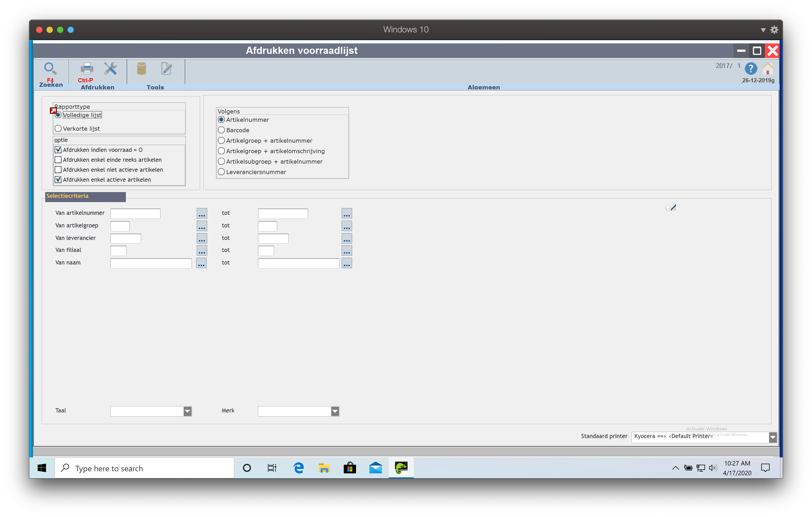The height and width of the screenshot is (517, 812).
Task: Enable Afdrukken enkel einde reeks artikelen
Action: [x=58, y=160]
